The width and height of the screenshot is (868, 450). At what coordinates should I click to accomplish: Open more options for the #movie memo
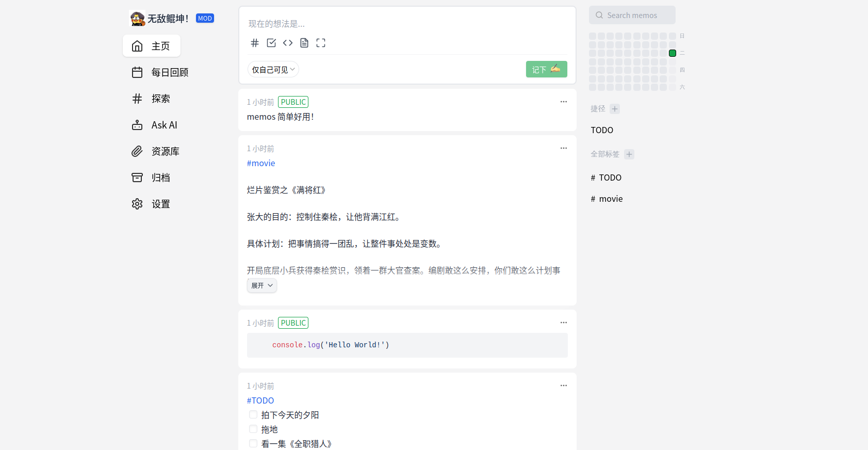point(564,148)
